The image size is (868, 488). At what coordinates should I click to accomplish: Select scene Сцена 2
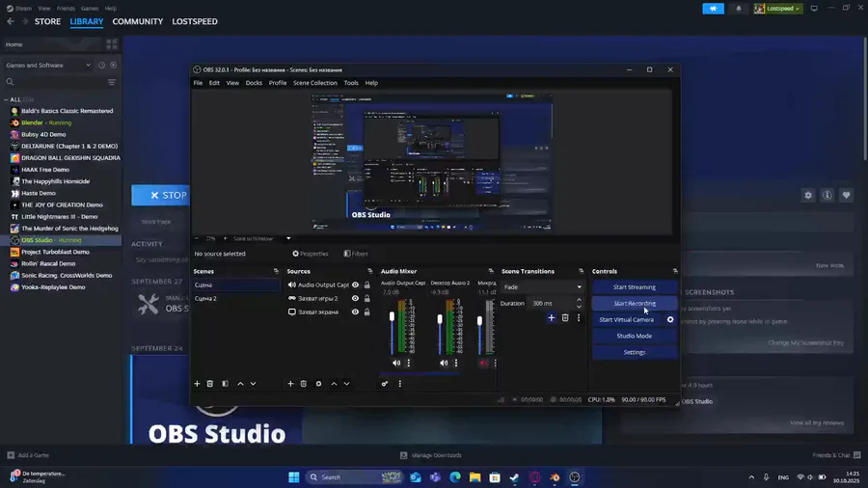tap(235, 298)
